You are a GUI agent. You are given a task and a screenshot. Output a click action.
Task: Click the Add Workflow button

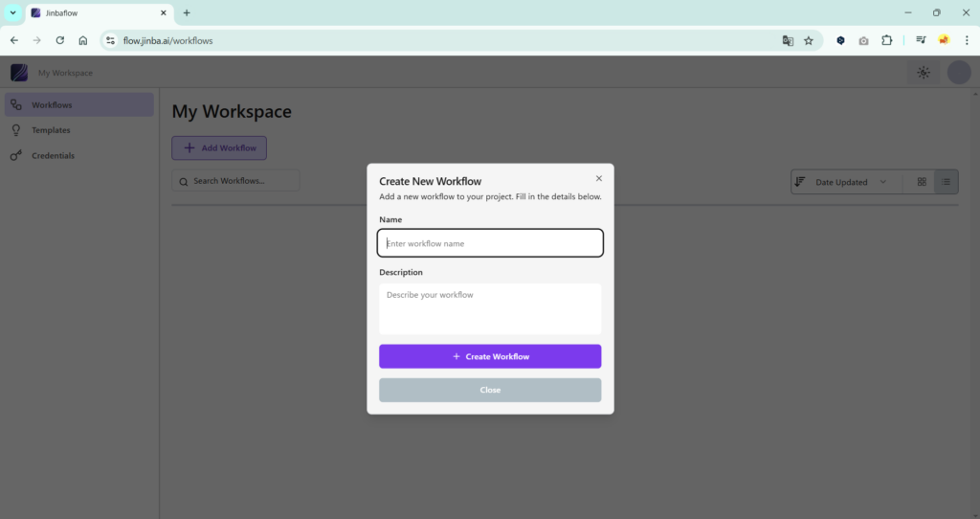[x=219, y=148]
